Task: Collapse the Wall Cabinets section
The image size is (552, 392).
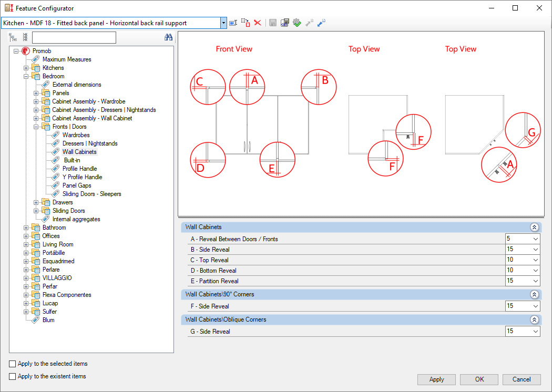Action: point(534,228)
